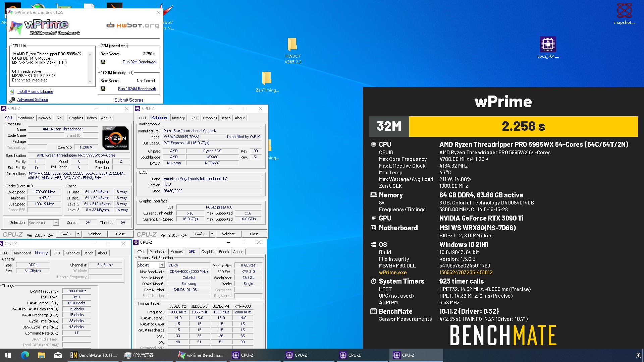Open Advanced Settings link
This screenshot has height=362, width=644.
33,100
